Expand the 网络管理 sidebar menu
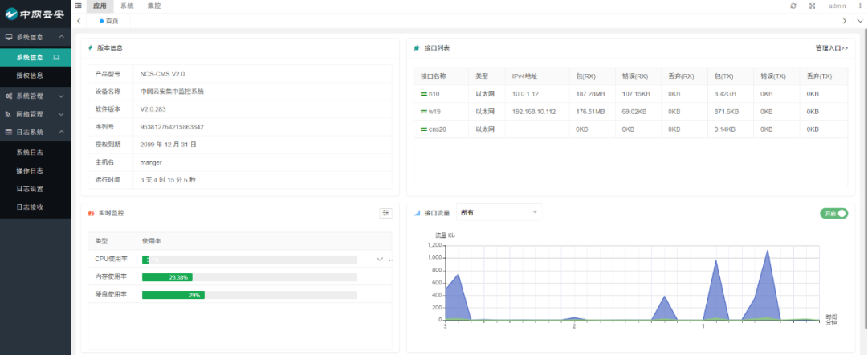 [x=35, y=114]
